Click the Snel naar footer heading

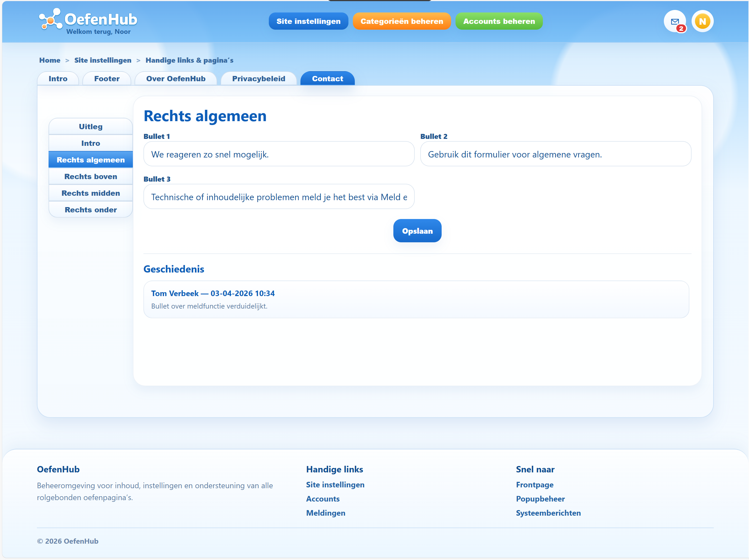535,470
